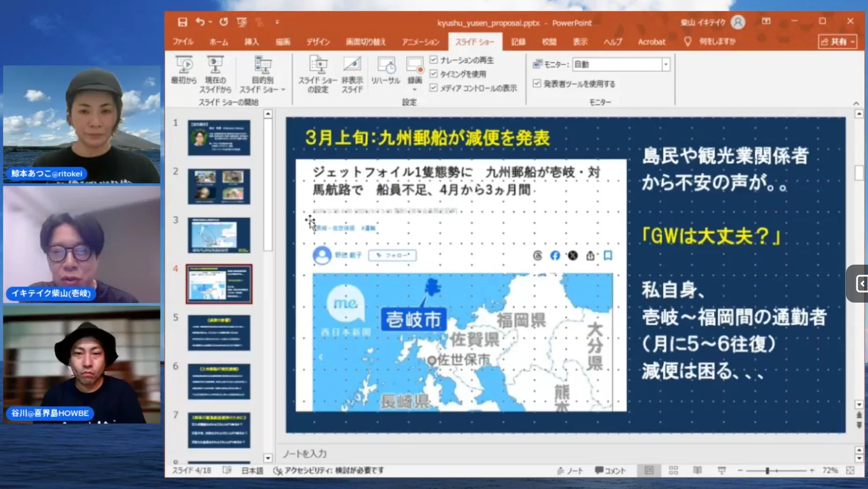The image size is (868, 489).
Task: Select 鯨本あつこ@ritokei video tile
Action: 81,124
